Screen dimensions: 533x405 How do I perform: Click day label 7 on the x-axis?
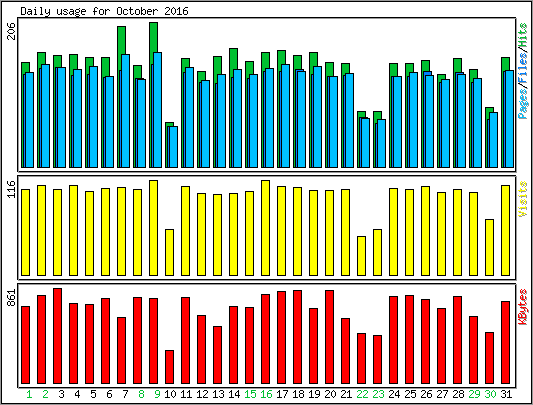(x=125, y=394)
